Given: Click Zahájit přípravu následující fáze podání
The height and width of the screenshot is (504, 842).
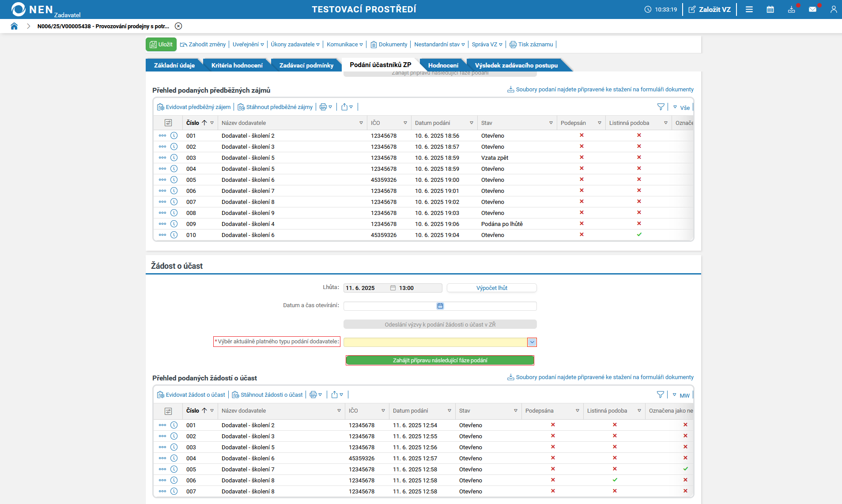Looking at the screenshot, I should 440,361.
